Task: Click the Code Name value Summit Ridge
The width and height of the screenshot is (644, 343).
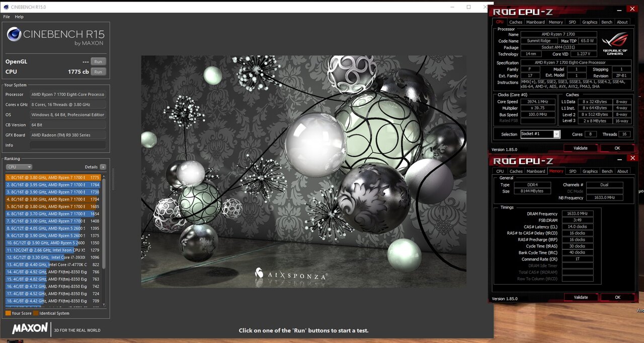Action: click(x=539, y=41)
